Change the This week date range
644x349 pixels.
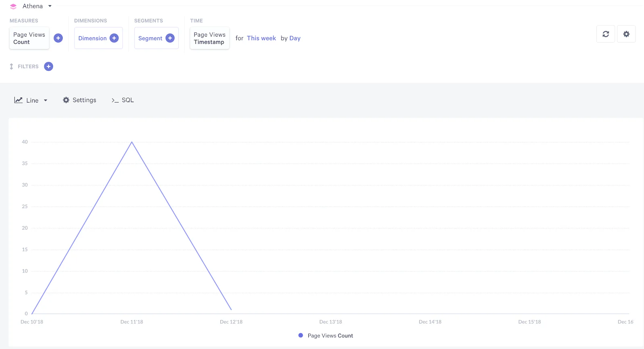coord(261,38)
